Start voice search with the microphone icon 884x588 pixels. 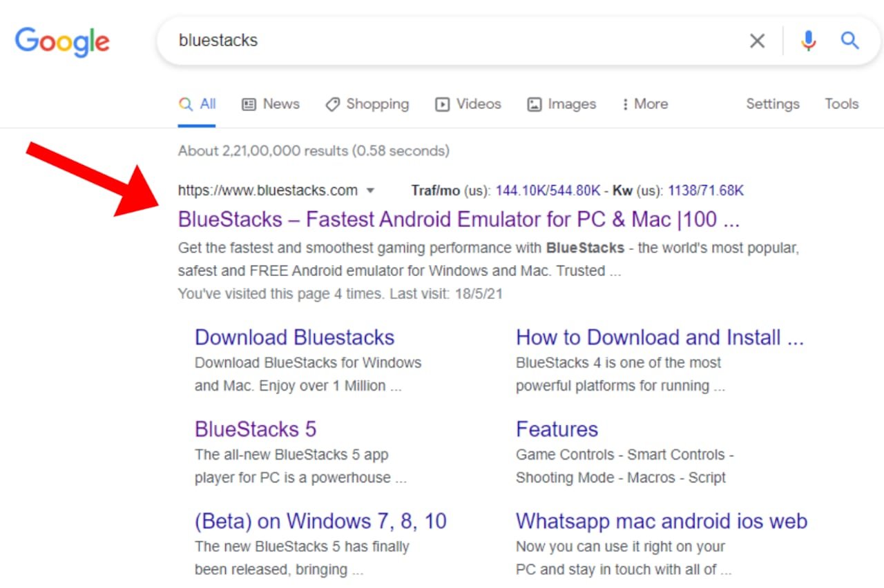coord(808,41)
